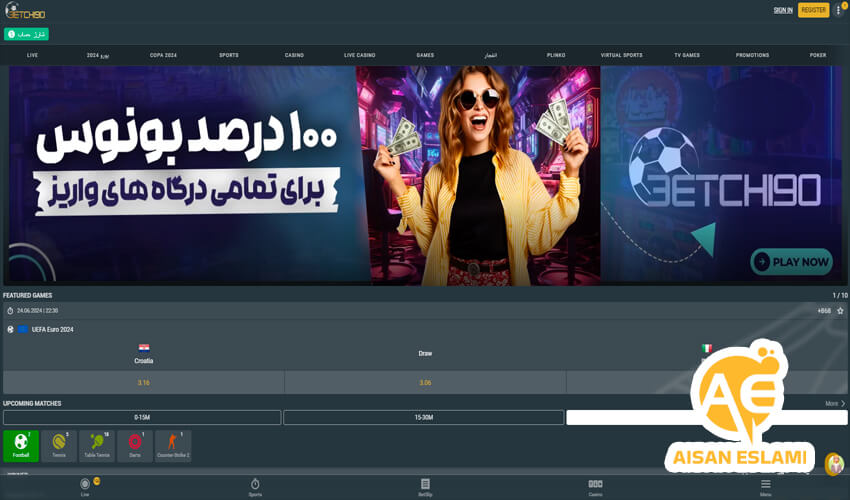Viewport: 850px width, 500px height.
Task: Open the VIRTUAL SPORTS menu item
Action: click(x=621, y=55)
